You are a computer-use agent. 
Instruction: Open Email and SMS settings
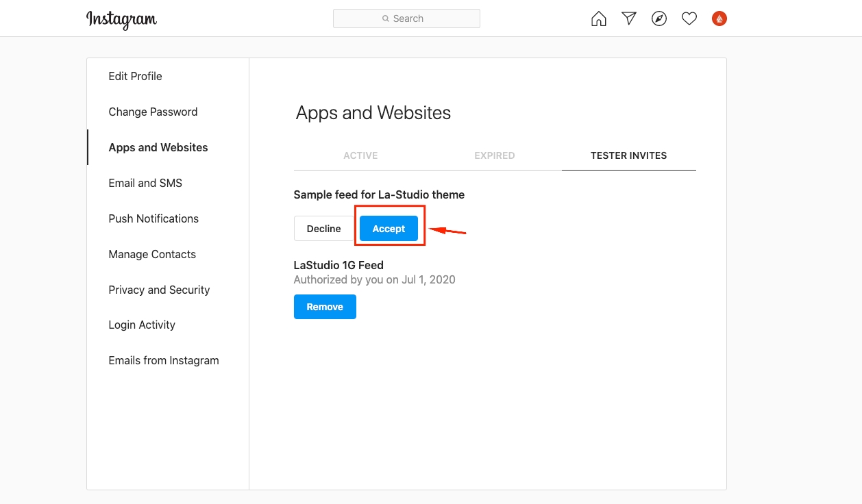pos(145,183)
